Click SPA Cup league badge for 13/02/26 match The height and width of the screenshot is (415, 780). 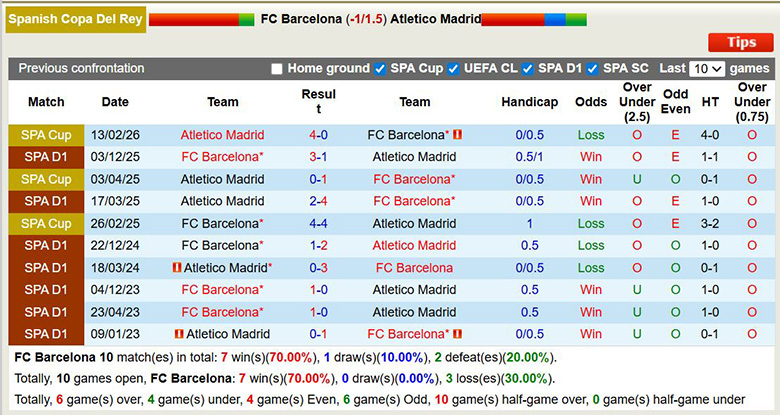point(46,135)
